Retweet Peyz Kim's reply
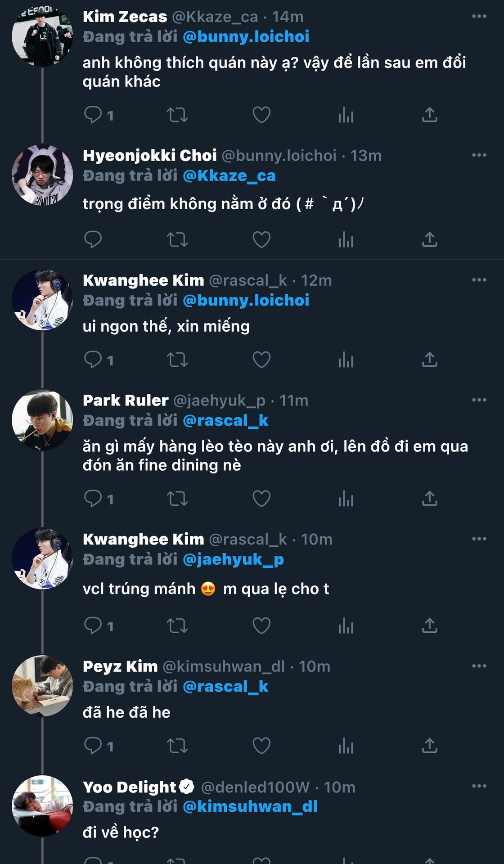 pyautogui.click(x=177, y=746)
